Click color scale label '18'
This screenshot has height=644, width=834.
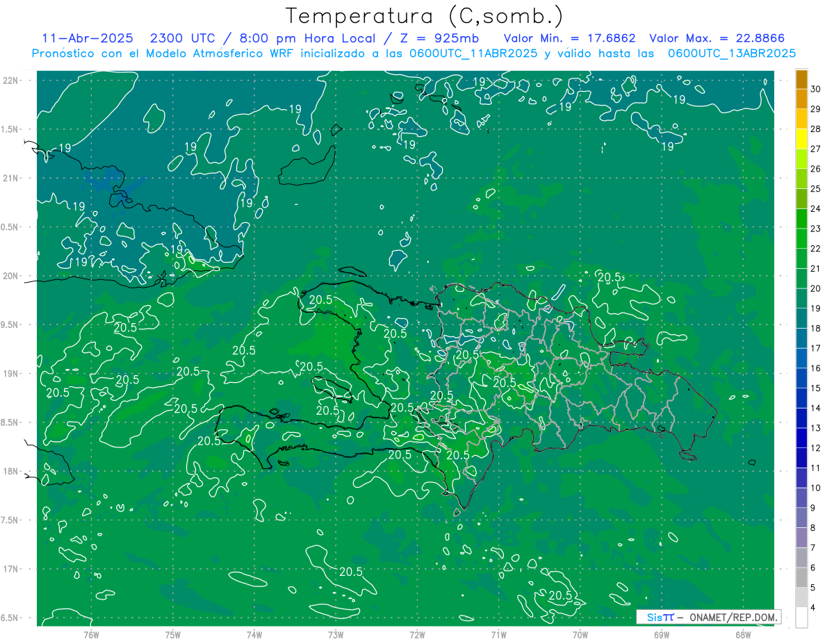[x=816, y=329]
